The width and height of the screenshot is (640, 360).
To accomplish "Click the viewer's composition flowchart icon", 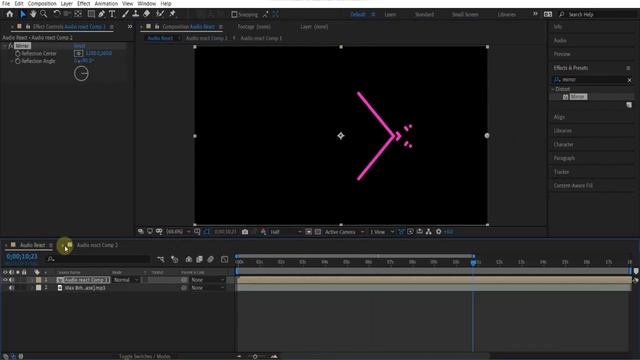I will [x=429, y=232].
